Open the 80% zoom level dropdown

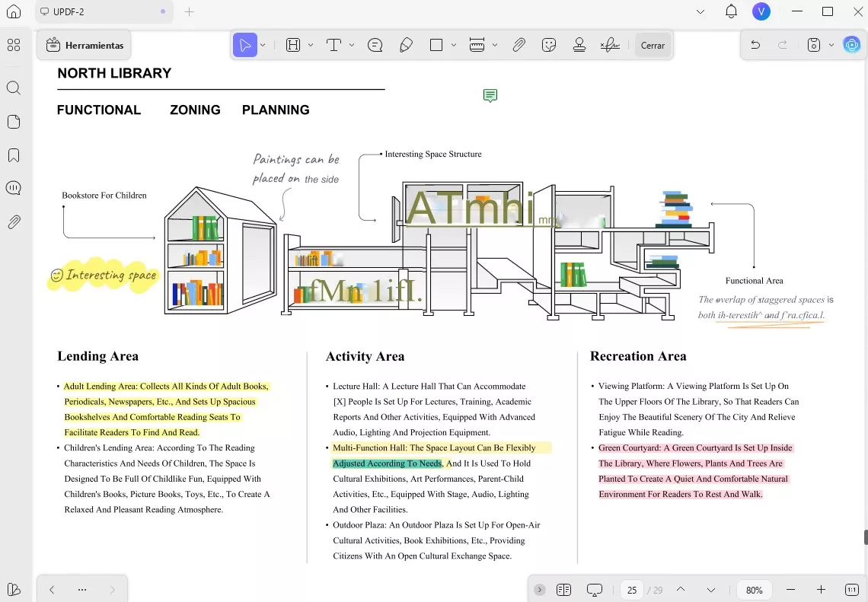click(x=754, y=590)
